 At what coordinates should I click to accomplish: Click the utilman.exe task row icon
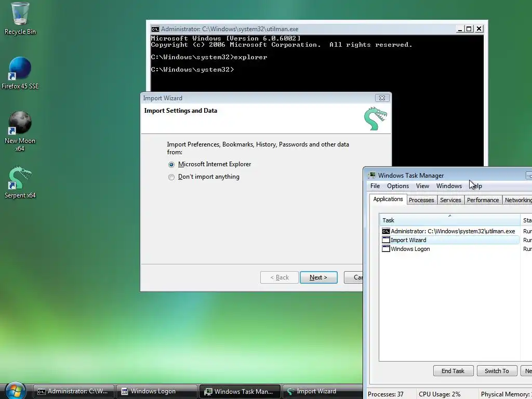(386, 231)
